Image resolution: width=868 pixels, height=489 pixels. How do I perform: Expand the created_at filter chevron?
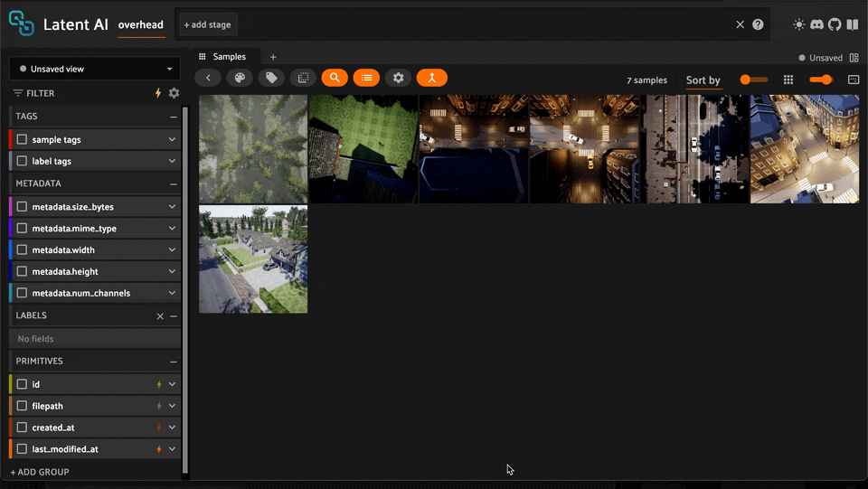[172, 428]
